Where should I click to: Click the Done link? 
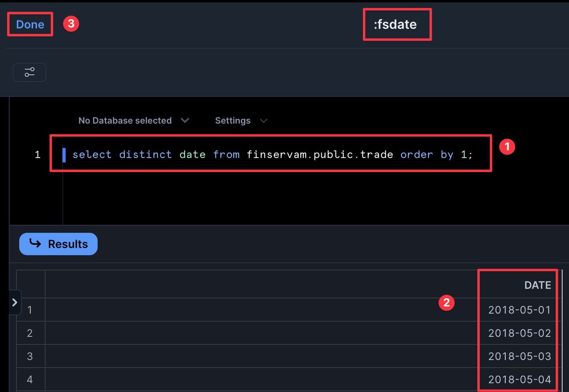[30, 24]
